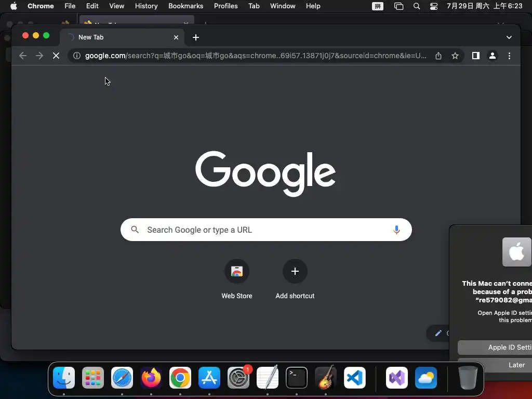Focus the Search Google or type a URL box
Screen dimensions: 532x399
click(x=266, y=230)
